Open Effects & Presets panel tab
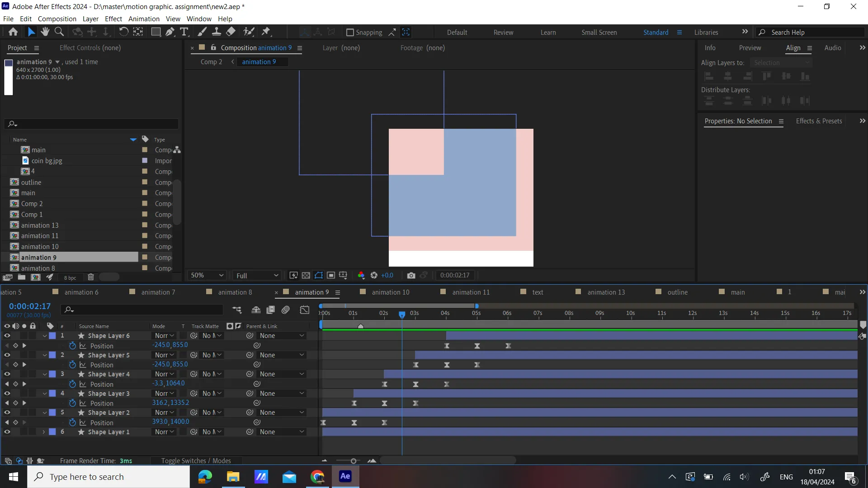 coord(819,121)
